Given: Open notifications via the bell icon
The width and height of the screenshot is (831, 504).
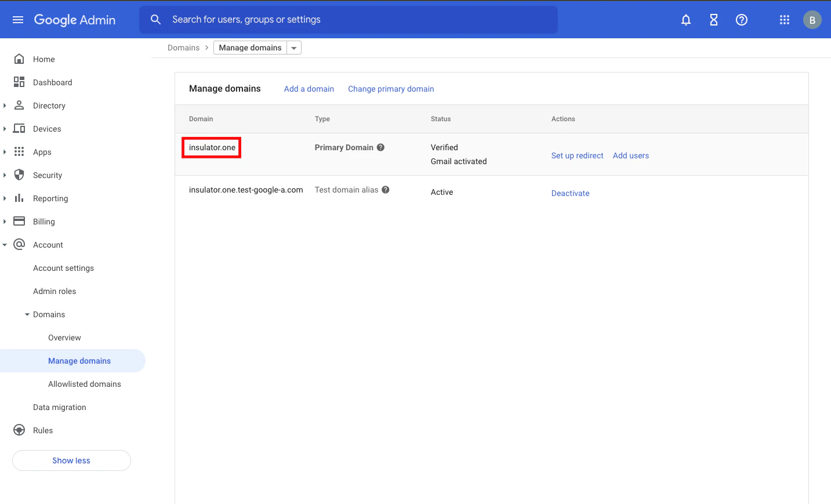Looking at the screenshot, I should (x=685, y=19).
